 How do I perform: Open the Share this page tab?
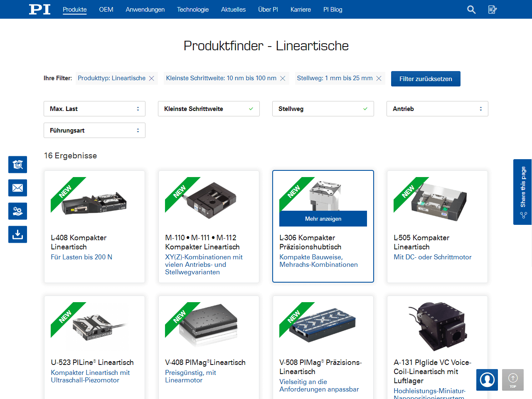pos(523,192)
